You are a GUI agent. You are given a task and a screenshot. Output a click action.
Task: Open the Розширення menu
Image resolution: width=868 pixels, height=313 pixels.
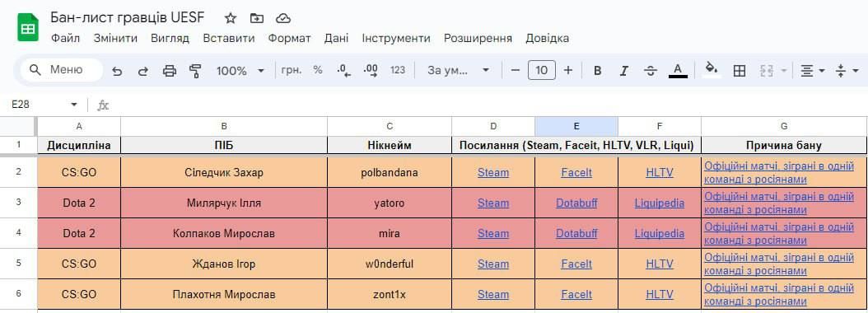478,38
